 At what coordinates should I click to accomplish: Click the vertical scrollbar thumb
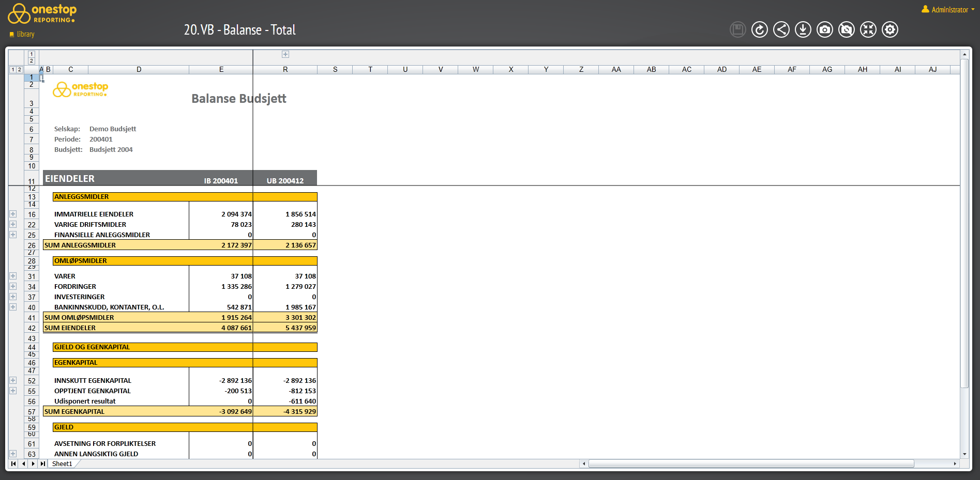964,223
